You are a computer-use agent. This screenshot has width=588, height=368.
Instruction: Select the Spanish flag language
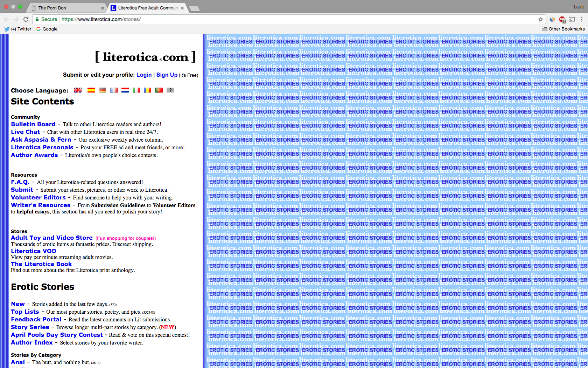(x=91, y=90)
